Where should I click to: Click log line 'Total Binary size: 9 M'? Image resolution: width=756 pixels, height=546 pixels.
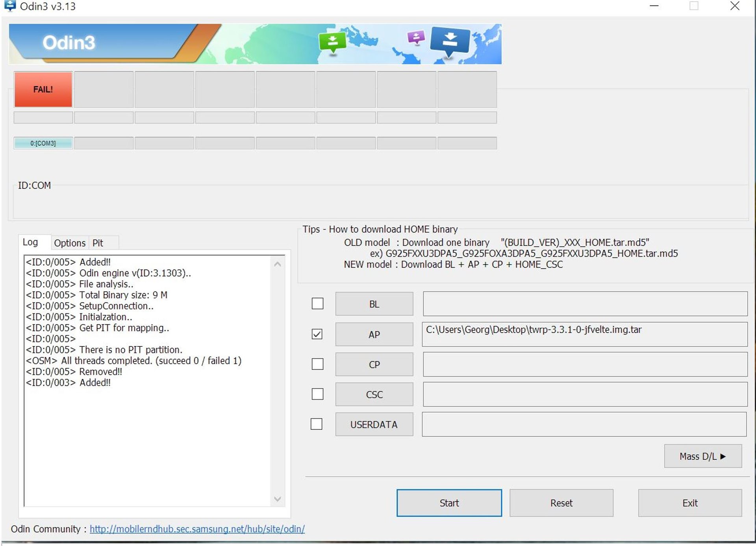coord(96,295)
